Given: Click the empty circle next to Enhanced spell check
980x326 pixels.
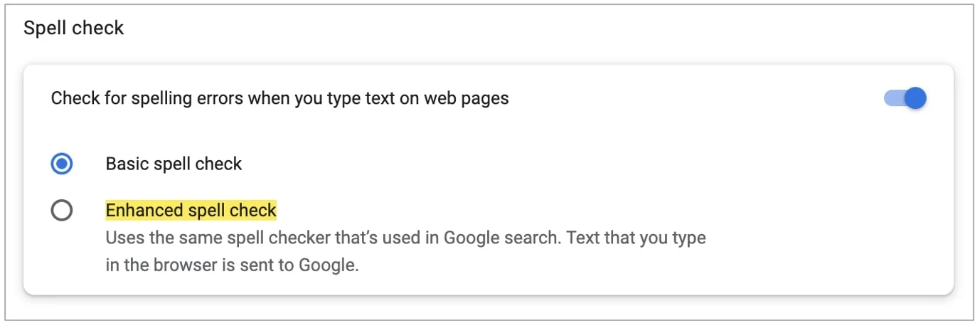Looking at the screenshot, I should point(62,211).
